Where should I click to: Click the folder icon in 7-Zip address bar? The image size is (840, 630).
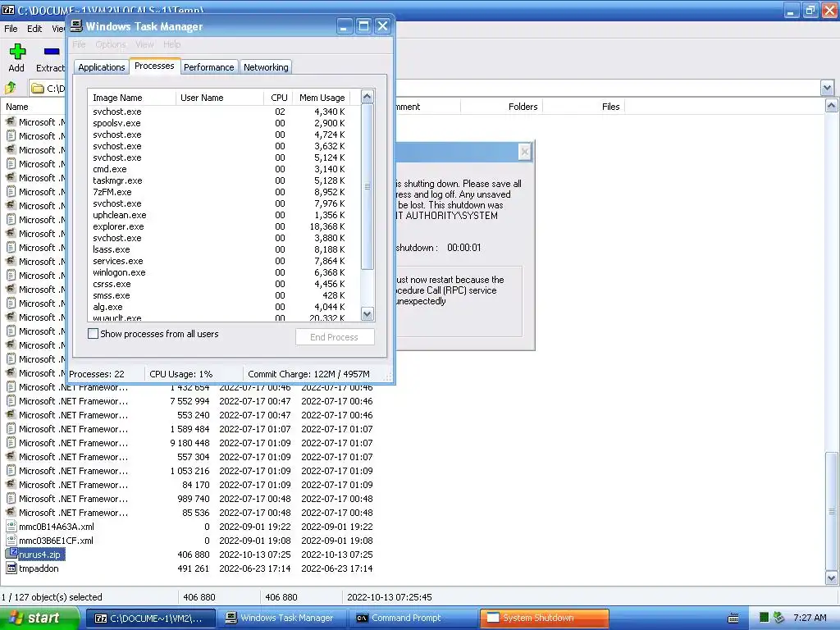pyautogui.click(x=37, y=88)
